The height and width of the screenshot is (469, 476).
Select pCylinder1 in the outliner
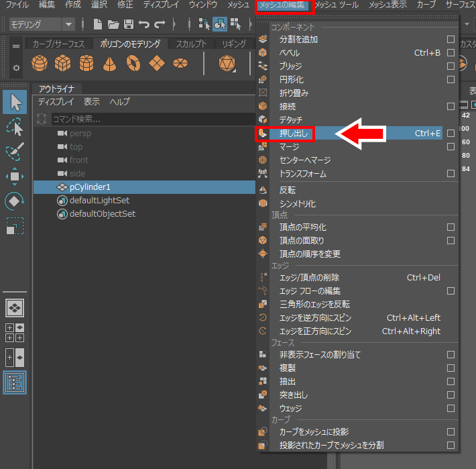pos(90,187)
